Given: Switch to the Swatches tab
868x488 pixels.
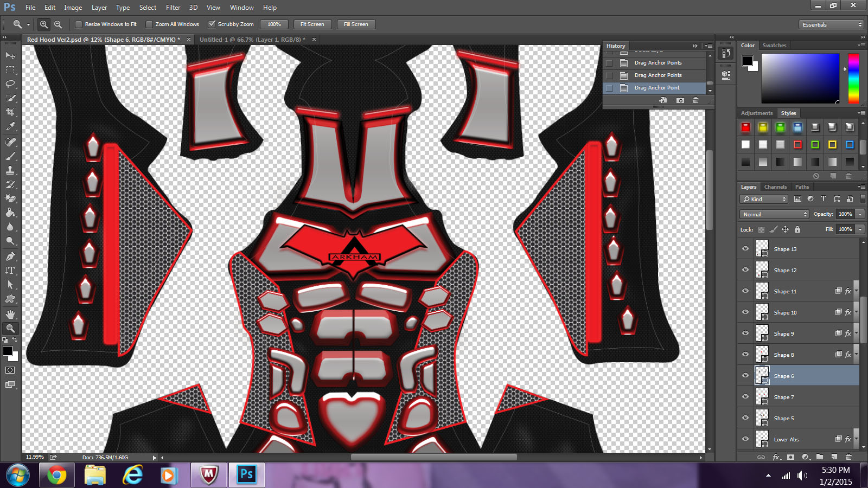Looking at the screenshot, I should 774,46.
